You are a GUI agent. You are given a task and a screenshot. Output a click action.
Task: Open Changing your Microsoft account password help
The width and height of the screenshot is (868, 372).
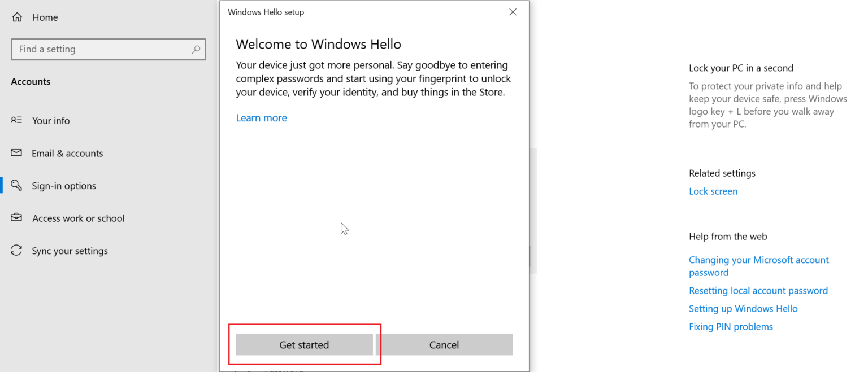pos(759,266)
